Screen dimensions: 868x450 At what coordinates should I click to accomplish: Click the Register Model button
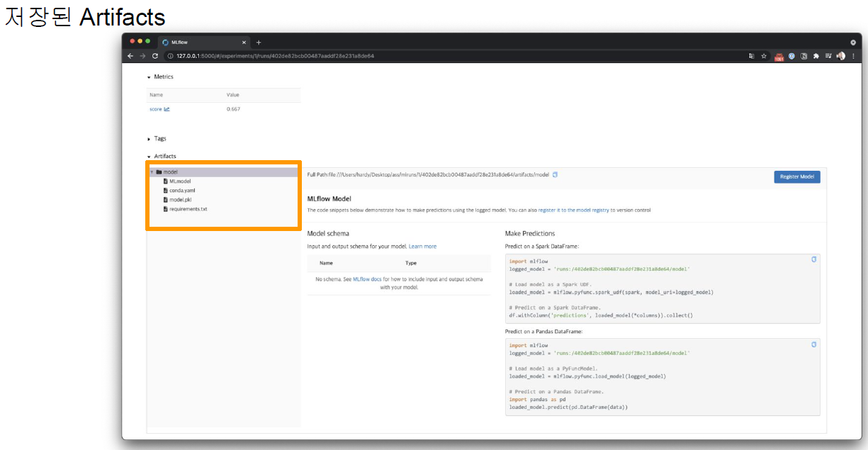point(797,176)
